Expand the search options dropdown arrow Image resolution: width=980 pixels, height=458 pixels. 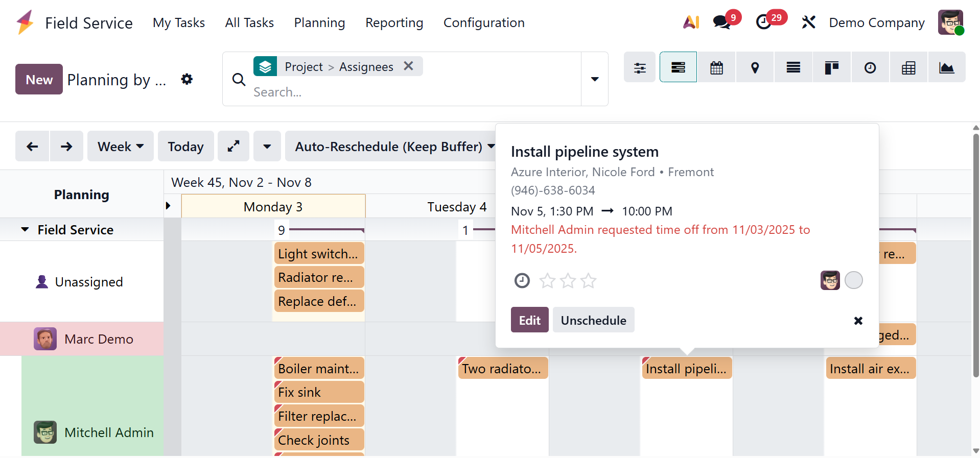pyautogui.click(x=594, y=79)
